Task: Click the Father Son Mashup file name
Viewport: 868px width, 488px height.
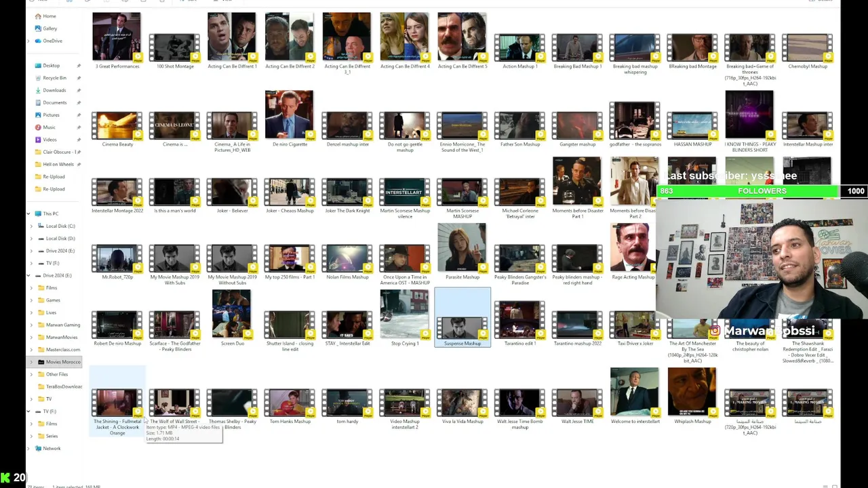Action: point(520,144)
